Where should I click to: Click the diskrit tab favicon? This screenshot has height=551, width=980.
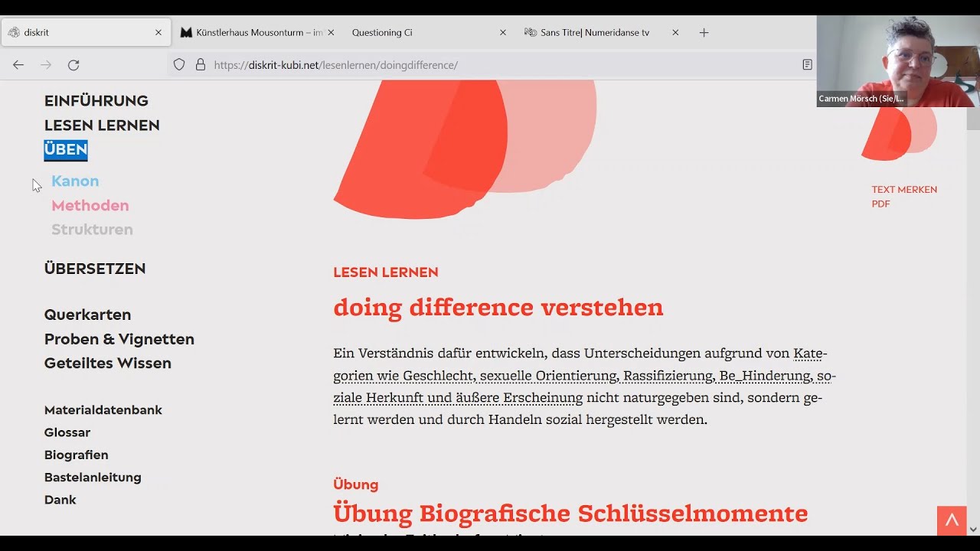click(14, 32)
